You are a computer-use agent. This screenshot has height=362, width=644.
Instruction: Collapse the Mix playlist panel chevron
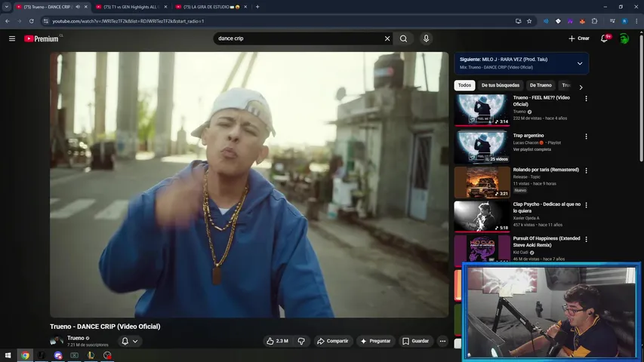[x=580, y=63]
